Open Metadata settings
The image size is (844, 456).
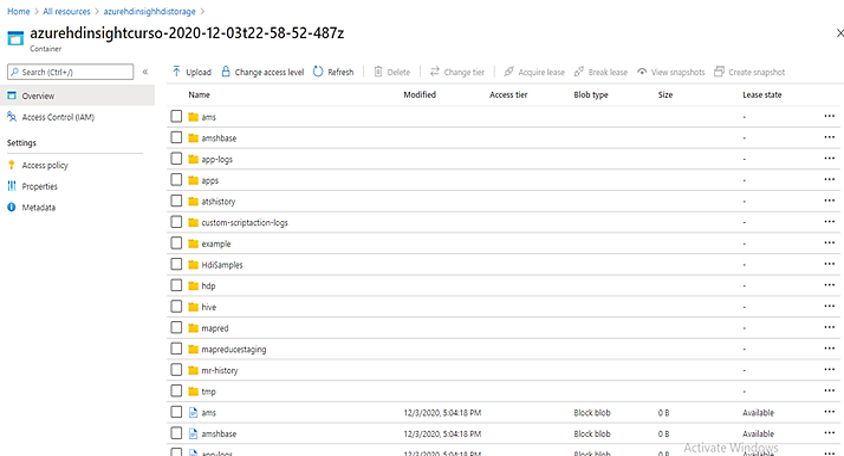pos(38,207)
